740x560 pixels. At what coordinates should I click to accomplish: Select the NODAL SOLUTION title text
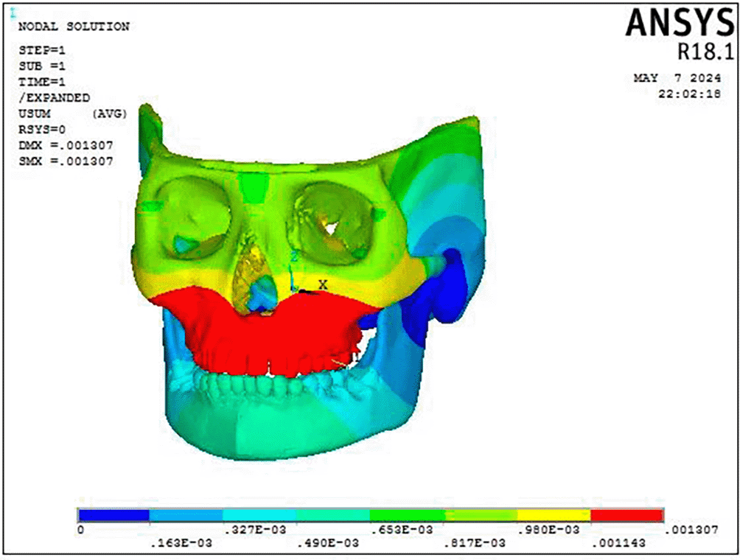point(72,27)
